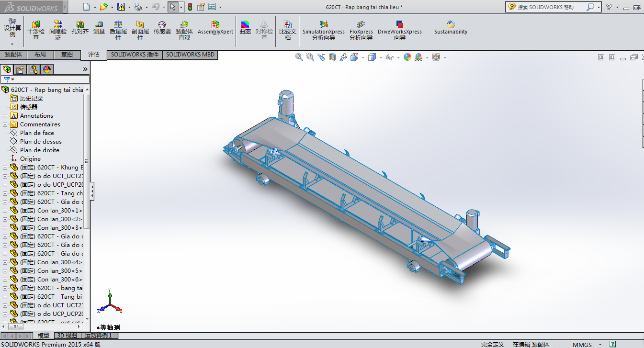Click the Zoom to Fit magnifier icon
Image resolution: width=644 pixels, height=348 pixels.
pos(299,57)
